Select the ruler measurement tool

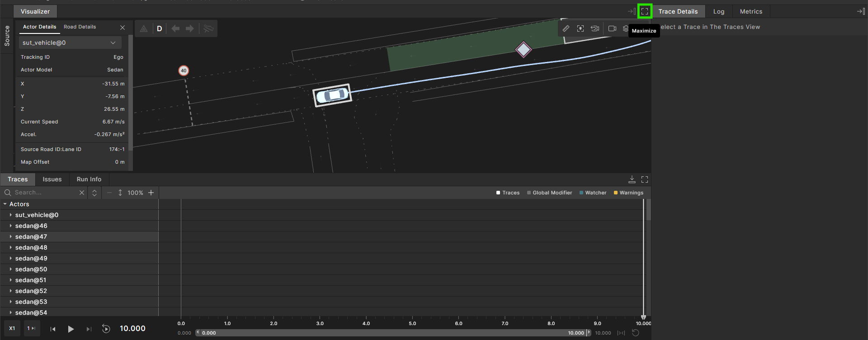click(x=566, y=28)
